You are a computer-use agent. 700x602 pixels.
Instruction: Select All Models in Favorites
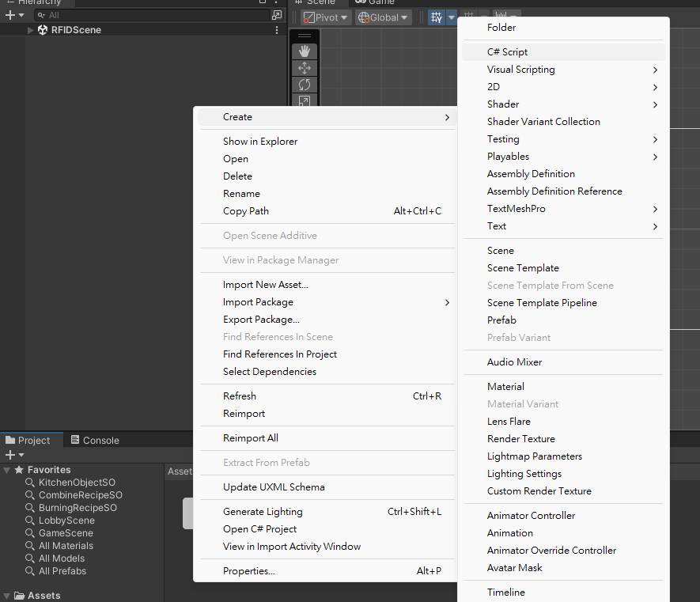click(x=61, y=558)
